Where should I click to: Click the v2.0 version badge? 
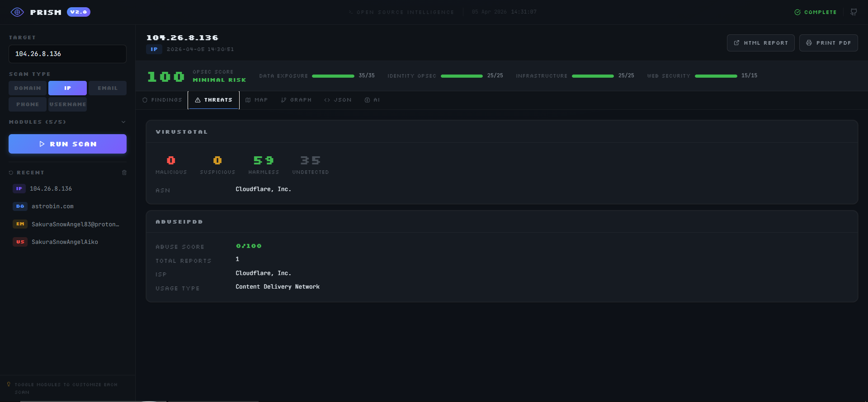coord(79,12)
